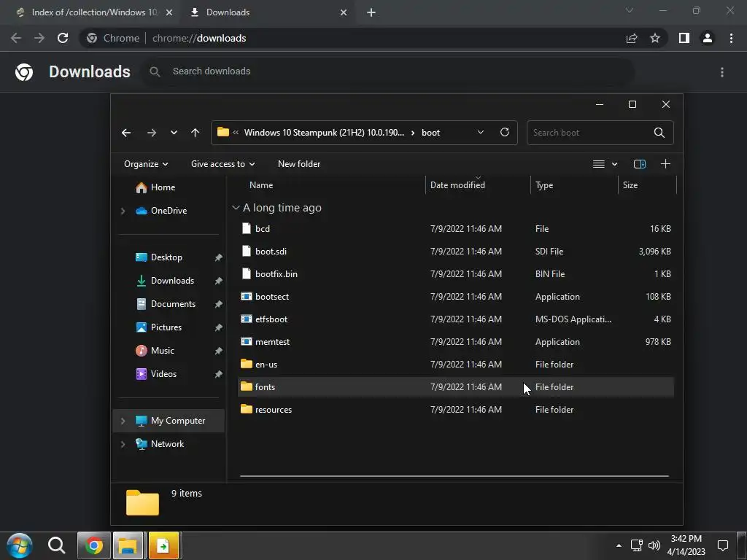Open the Organize menu

pos(146,164)
